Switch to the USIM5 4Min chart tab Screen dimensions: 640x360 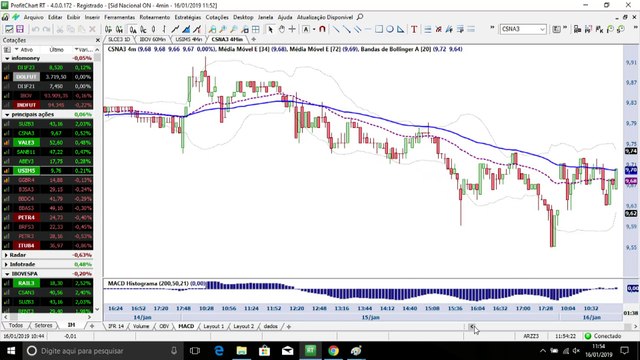coord(189,39)
